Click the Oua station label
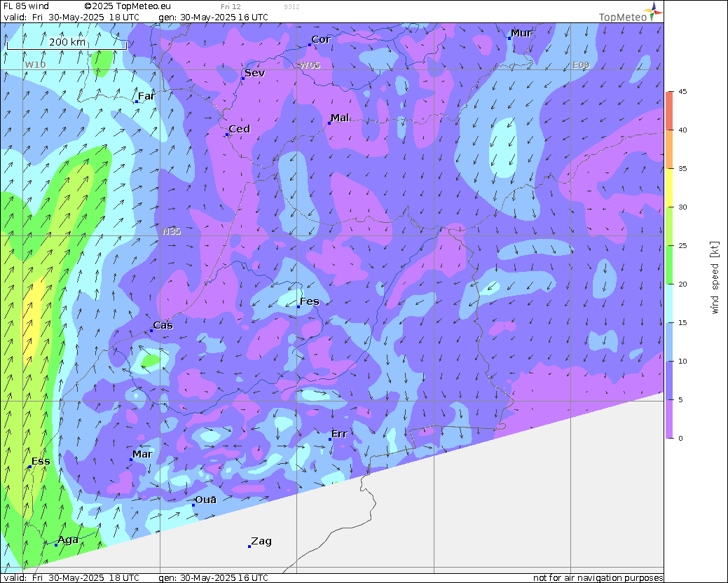Image resolution: width=728 pixels, height=583 pixels. 206,500
